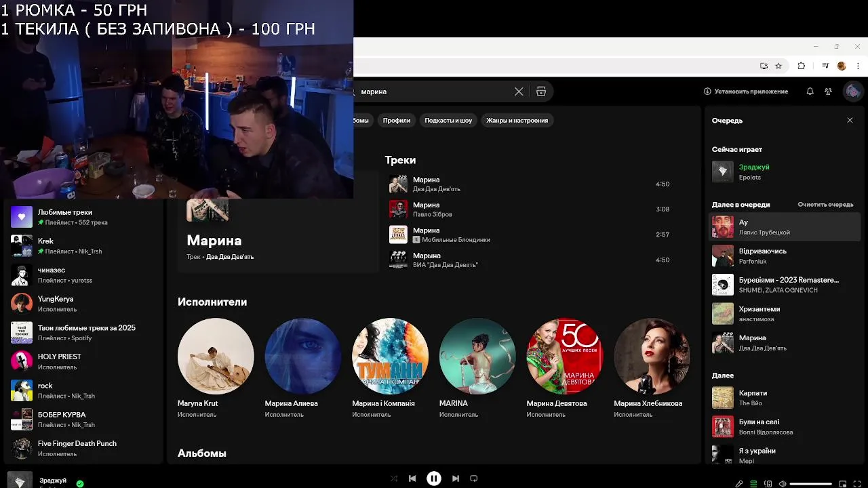Image resolution: width=868 pixels, height=488 pixels.
Task: Select the Подкасты и шоу filter tab
Action: pos(448,120)
